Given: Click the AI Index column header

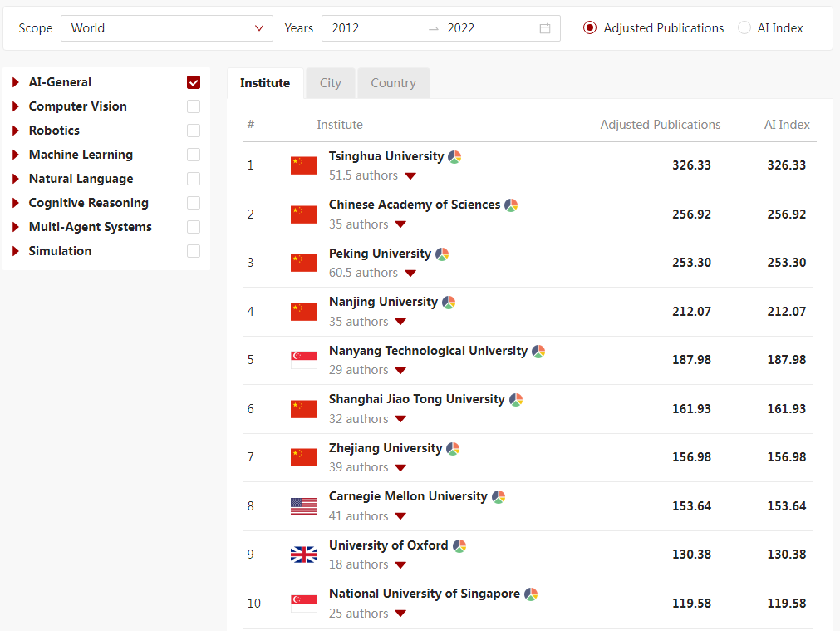Looking at the screenshot, I should 787,125.
